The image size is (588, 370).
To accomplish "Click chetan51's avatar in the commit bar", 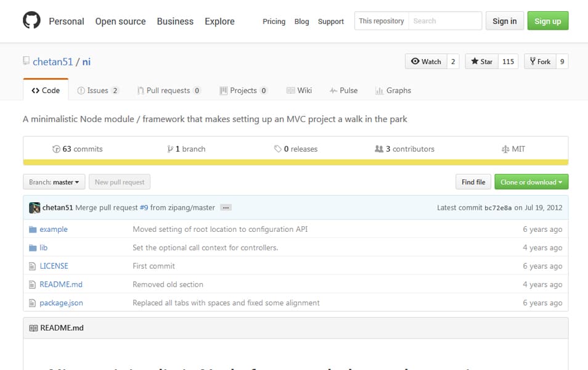I will [35, 208].
